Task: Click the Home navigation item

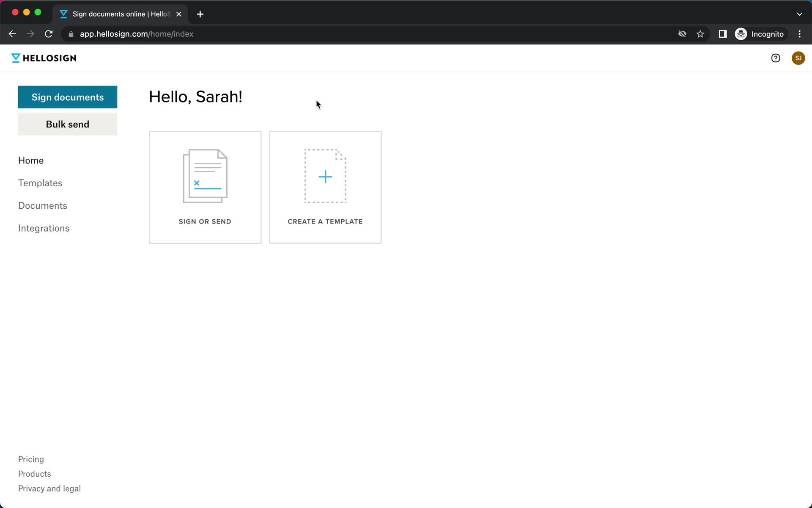Action: pyautogui.click(x=31, y=160)
